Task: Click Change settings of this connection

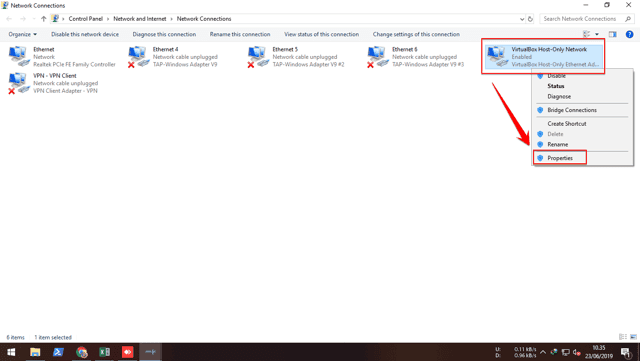Action: pos(416,34)
